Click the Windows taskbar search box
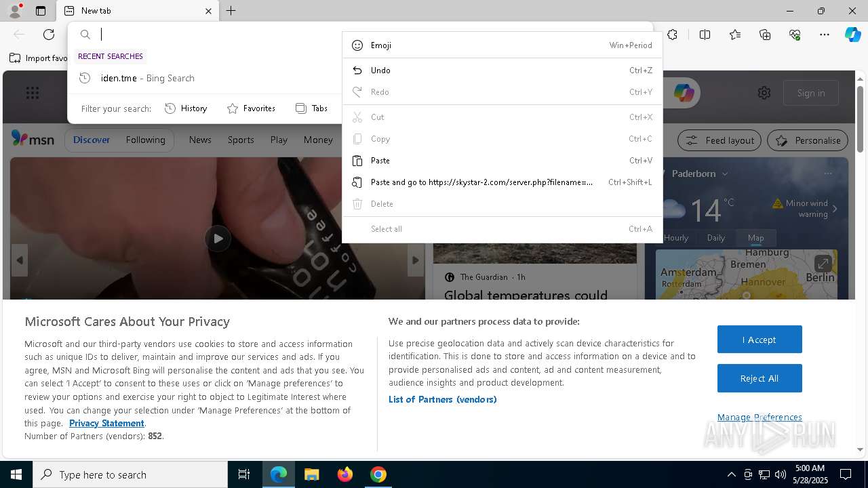Image resolution: width=868 pixels, height=488 pixels. click(x=130, y=474)
